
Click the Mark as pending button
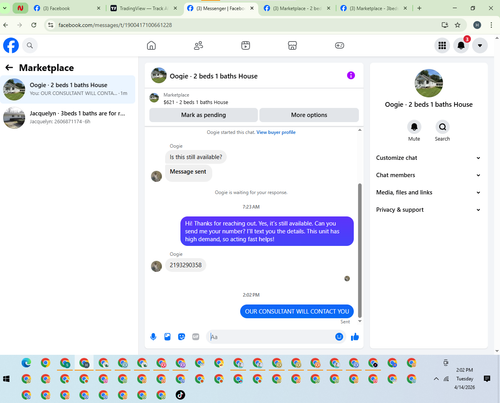pyautogui.click(x=203, y=115)
